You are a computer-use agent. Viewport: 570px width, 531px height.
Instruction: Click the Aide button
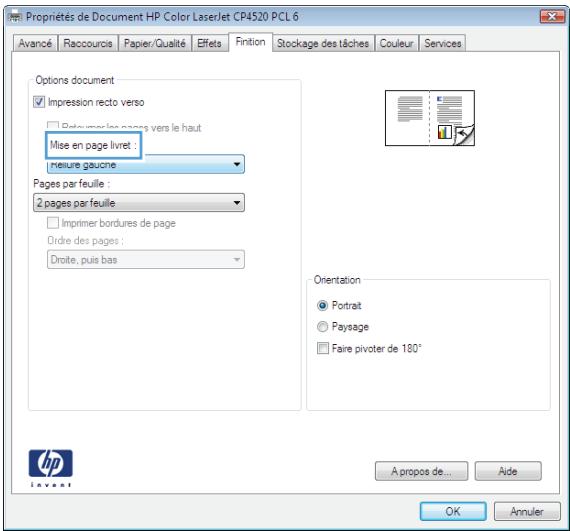[x=508, y=471]
